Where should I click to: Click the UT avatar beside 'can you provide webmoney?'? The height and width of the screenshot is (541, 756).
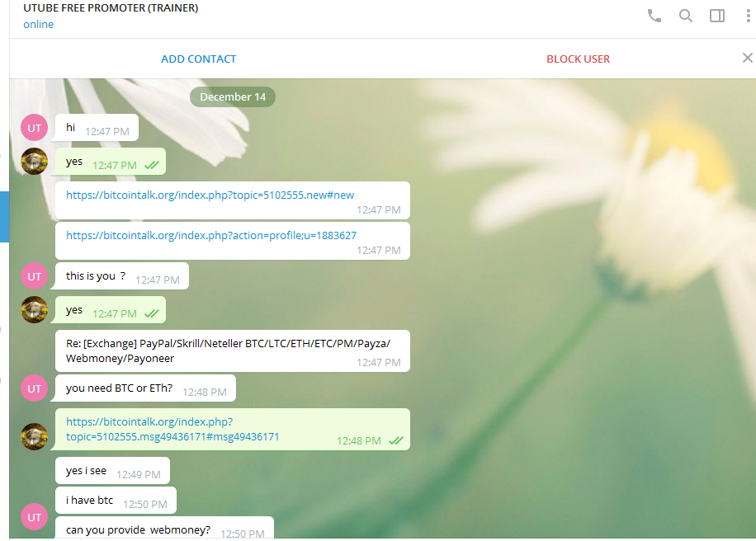[x=34, y=517]
